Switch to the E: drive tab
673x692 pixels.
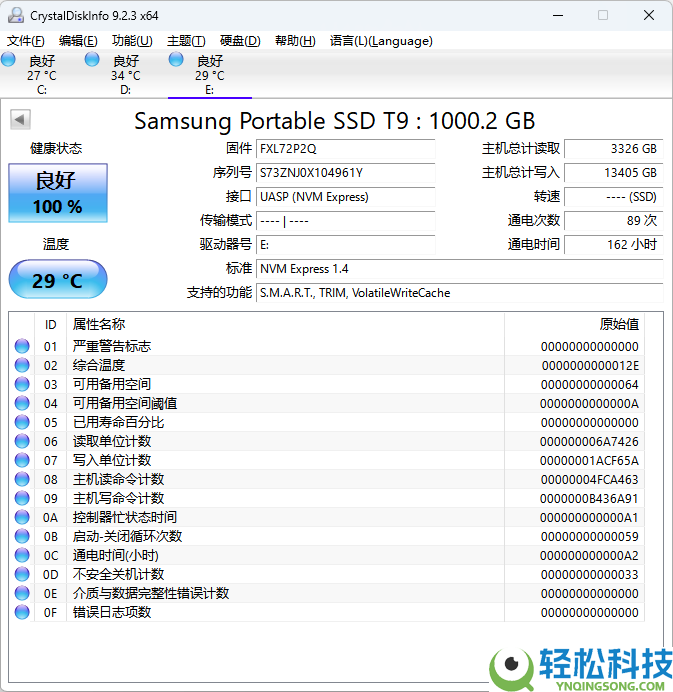coord(210,75)
